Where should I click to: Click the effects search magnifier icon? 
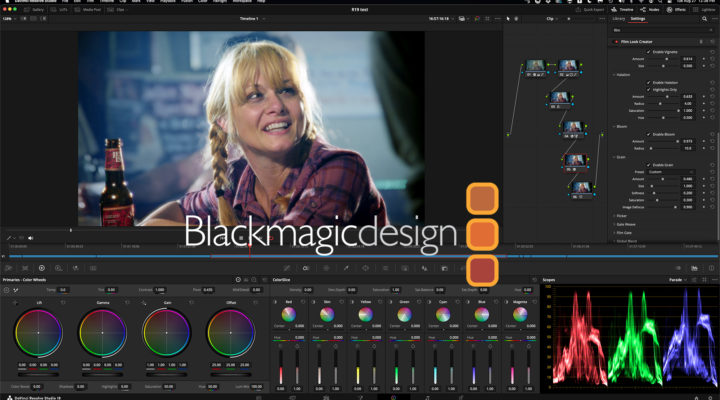click(x=704, y=19)
